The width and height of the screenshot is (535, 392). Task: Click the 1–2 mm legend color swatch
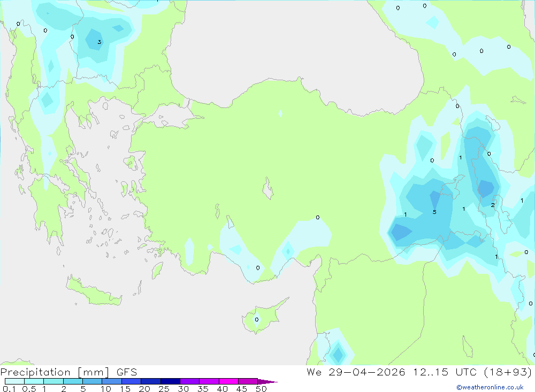[x=53, y=381]
